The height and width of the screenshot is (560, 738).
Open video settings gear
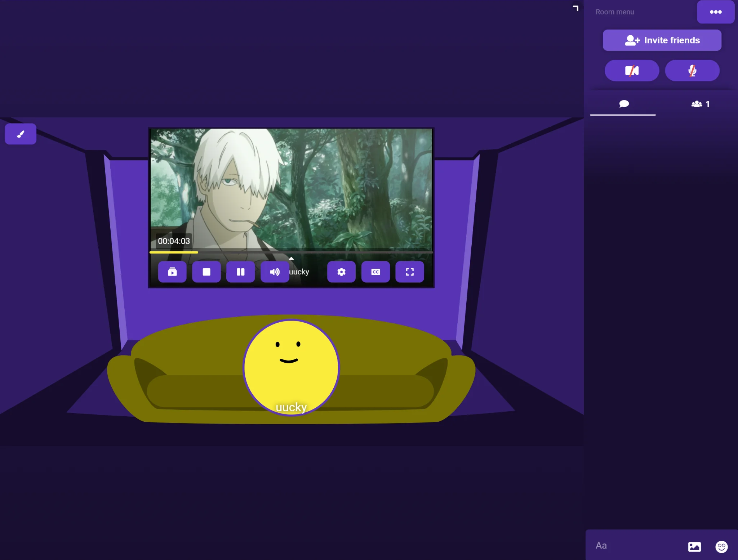(x=341, y=272)
